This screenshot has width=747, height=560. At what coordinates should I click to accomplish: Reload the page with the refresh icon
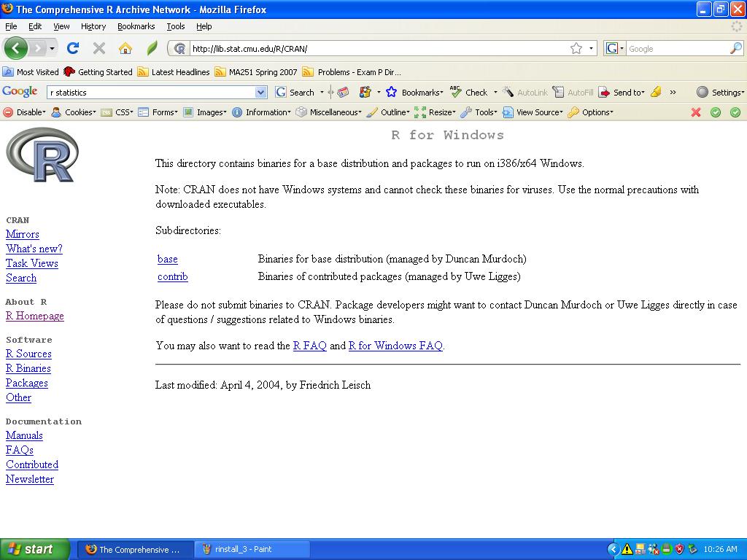73,49
